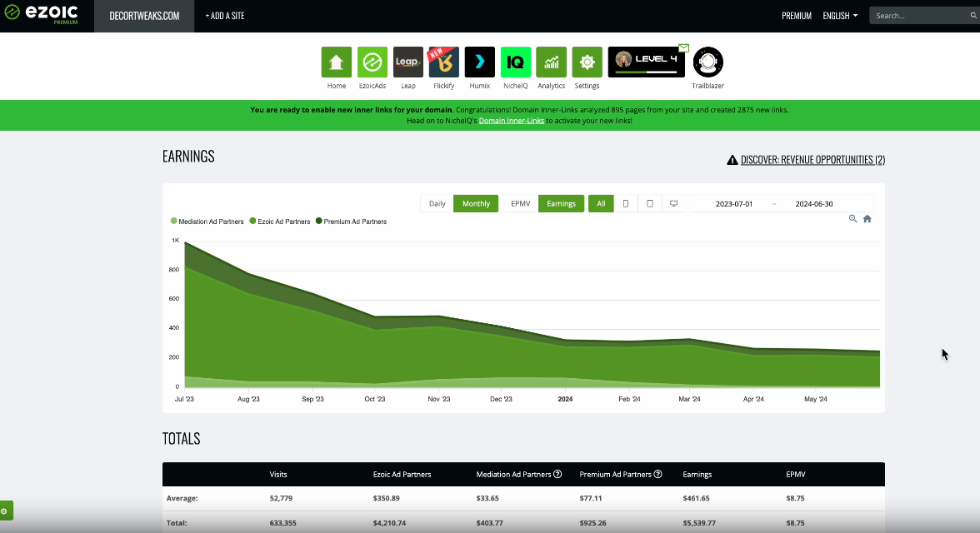Show EPMV in the chart

tap(520, 204)
